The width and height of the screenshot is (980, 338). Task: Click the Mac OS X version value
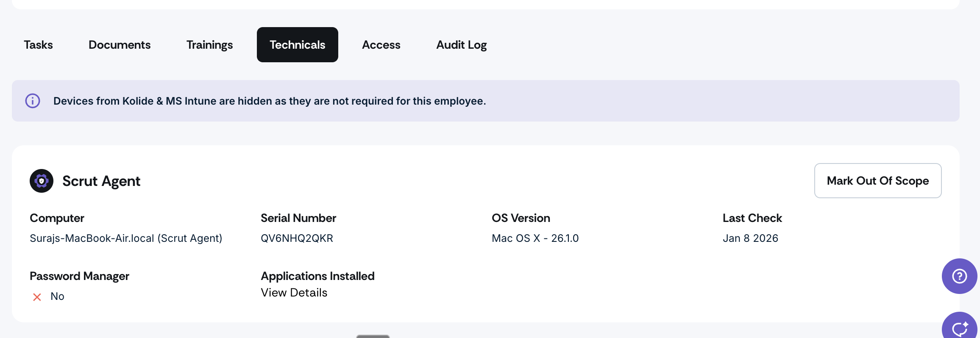tap(535, 238)
